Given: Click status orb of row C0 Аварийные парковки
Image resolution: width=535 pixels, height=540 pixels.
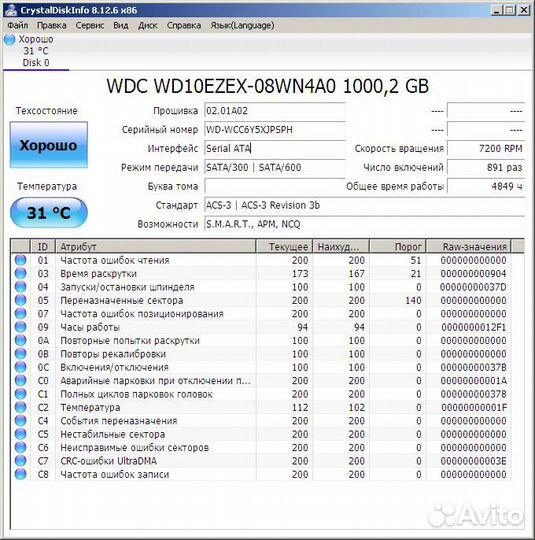Looking at the screenshot, I should click(21, 381).
